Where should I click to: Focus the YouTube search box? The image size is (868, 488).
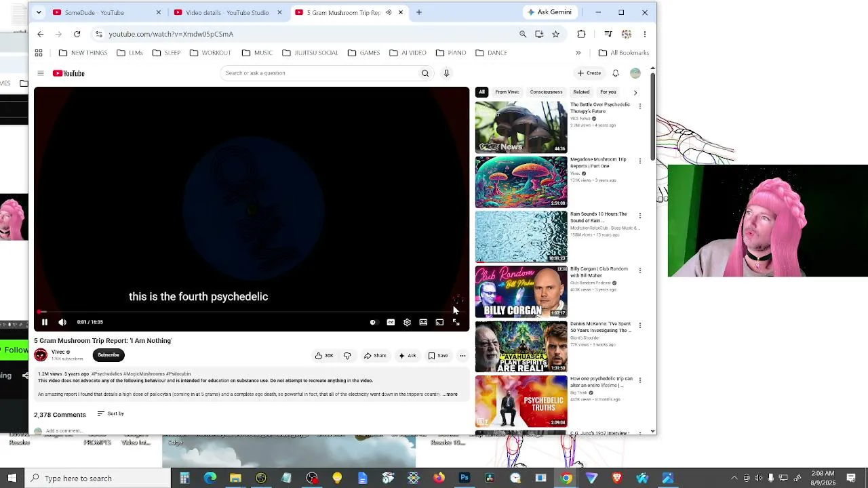click(x=319, y=73)
